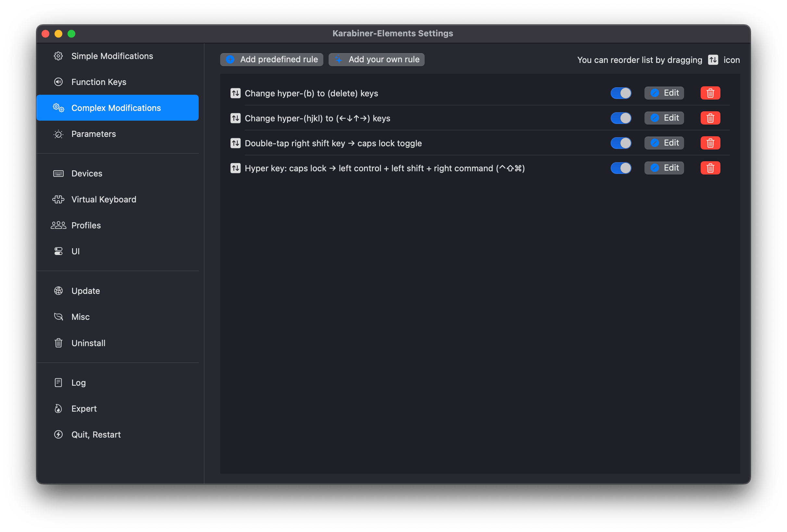Click the Parameters dial icon

point(58,134)
